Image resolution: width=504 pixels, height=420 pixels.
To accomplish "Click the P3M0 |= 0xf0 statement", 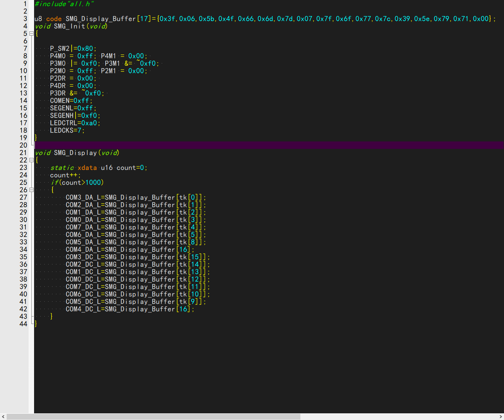I will (x=75, y=63).
